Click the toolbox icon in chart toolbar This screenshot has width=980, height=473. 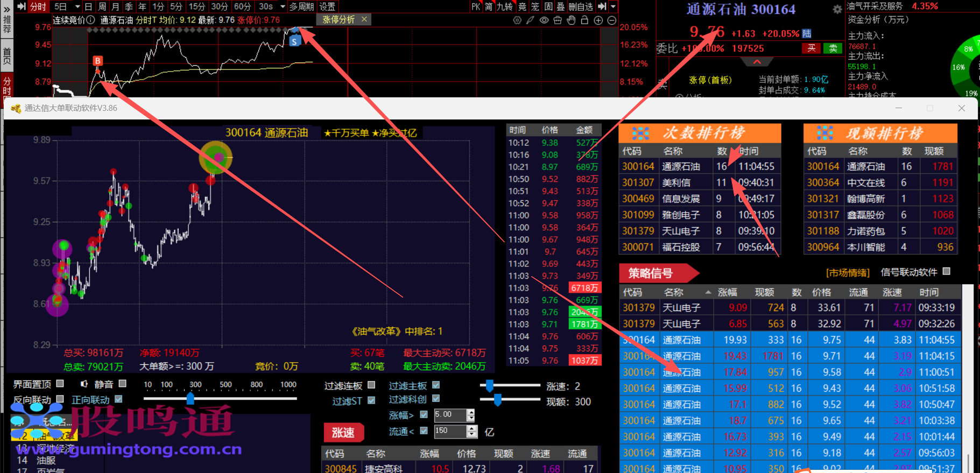pos(558,20)
